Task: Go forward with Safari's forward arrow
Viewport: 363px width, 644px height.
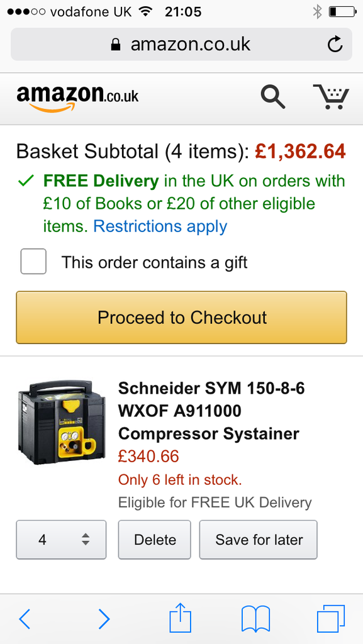Action: click(104, 619)
